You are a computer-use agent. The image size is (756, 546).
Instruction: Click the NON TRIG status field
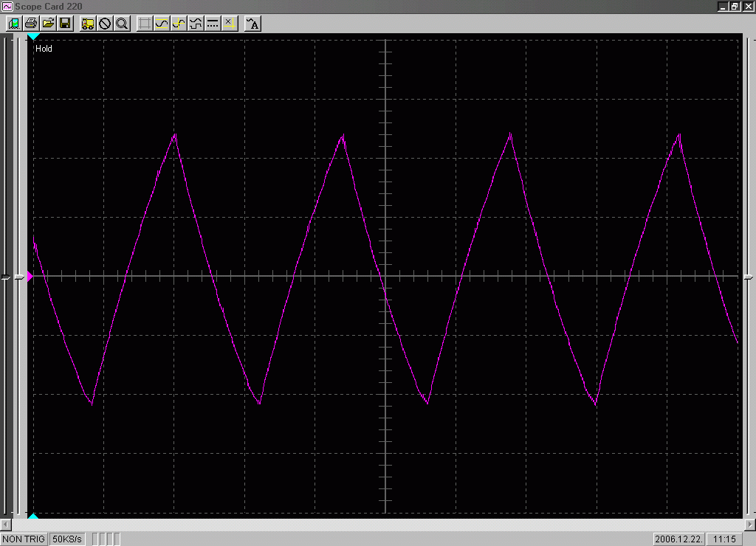(x=24, y=539)
